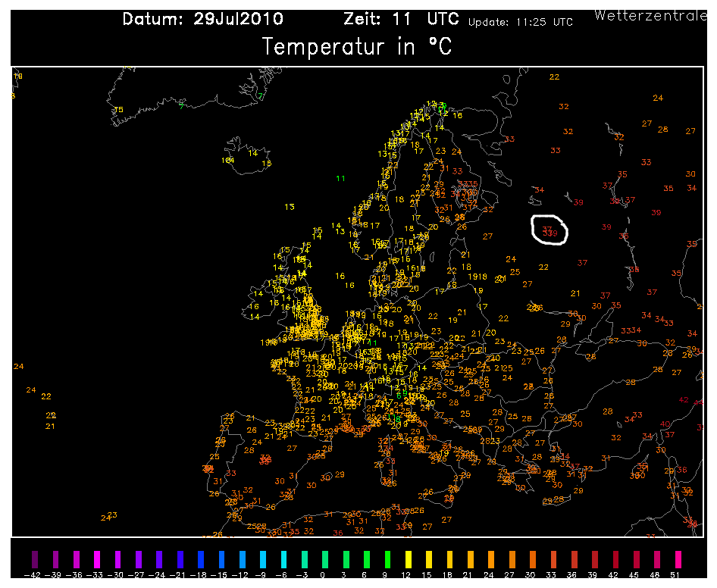Click the Update: 11:25 UTC text
Image resolution: width=717 pixels, height=588 pixels.
point(521,22)
